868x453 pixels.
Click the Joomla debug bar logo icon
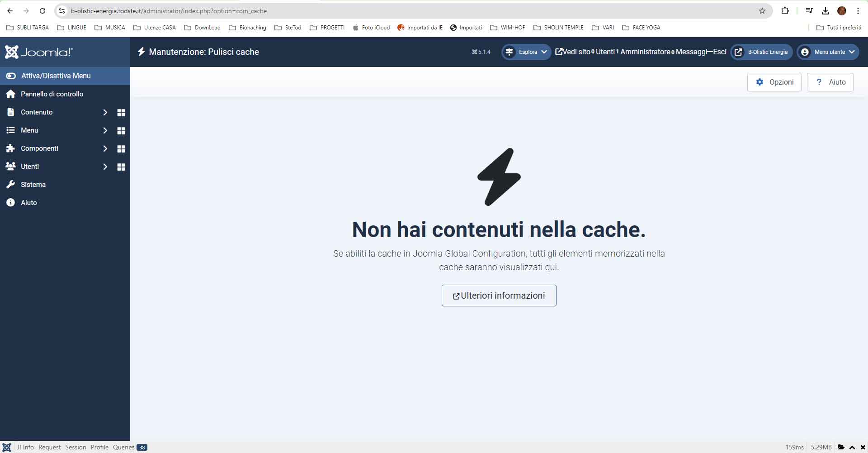pyautogui.click(x=7, y=447)
